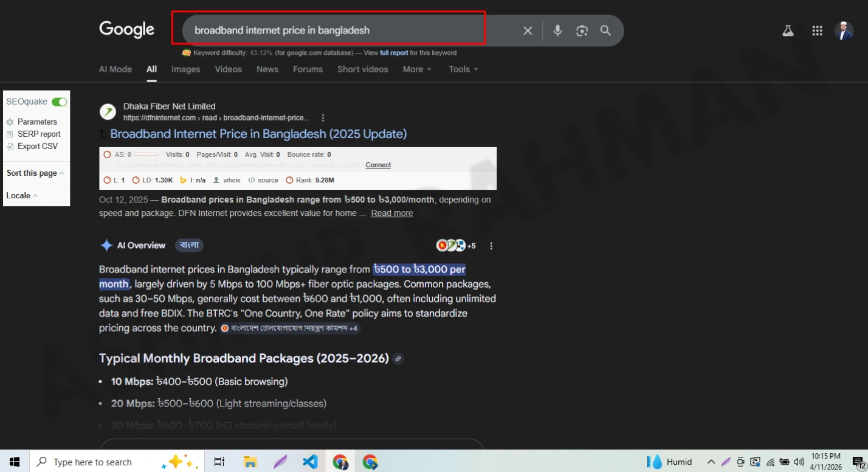Open the Short videos tab

(363, 69)
